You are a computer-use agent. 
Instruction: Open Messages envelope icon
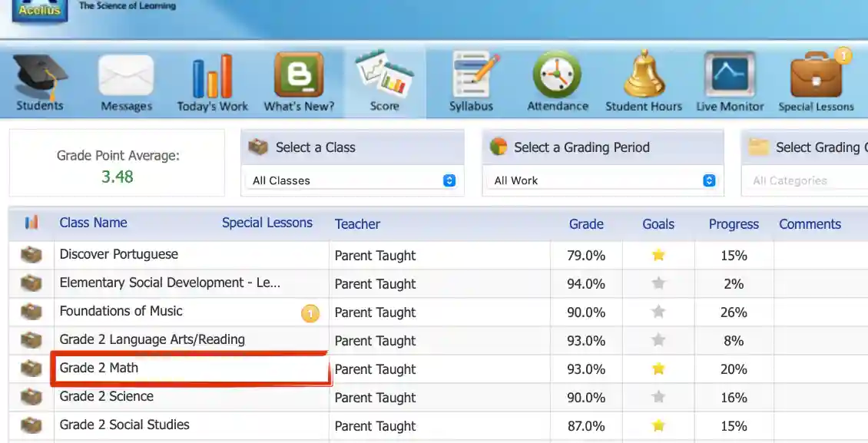[x=126, y=77]
